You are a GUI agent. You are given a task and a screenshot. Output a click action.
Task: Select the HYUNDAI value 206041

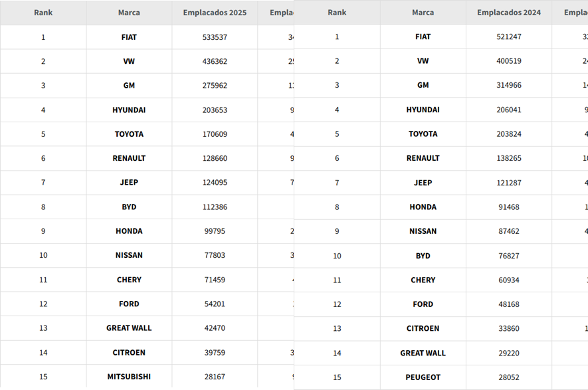tap(508, 110)
